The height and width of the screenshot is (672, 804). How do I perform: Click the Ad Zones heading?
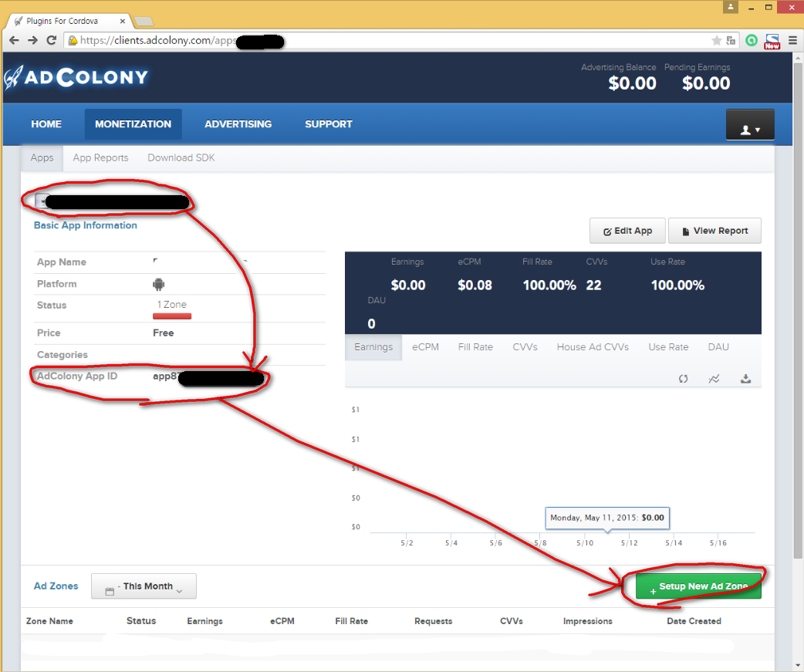pyautogui.click(x=56, y=586)
